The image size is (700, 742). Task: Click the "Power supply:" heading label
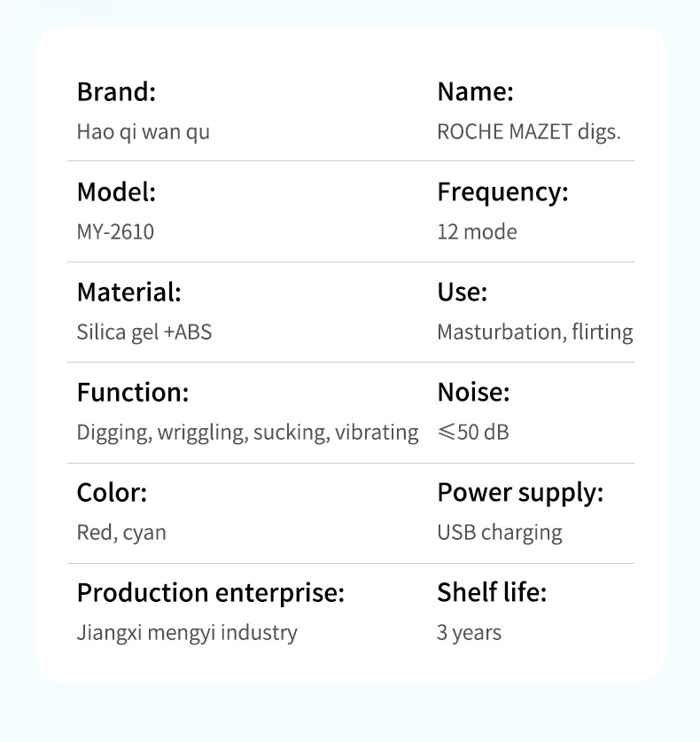(520, 492)
